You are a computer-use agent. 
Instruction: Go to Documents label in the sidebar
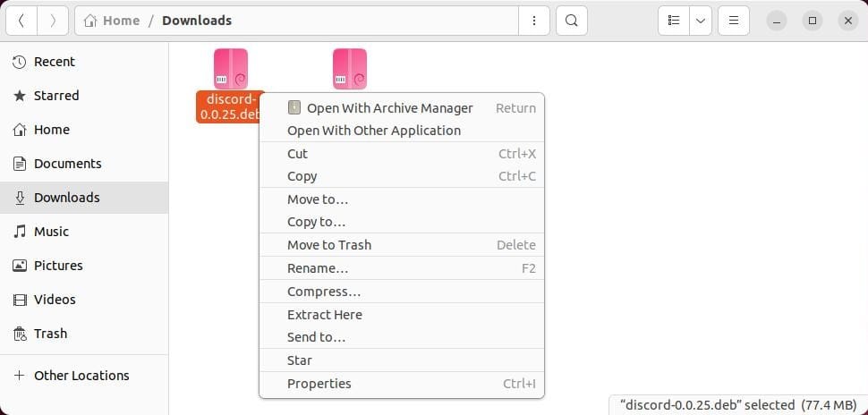point(67,164)
